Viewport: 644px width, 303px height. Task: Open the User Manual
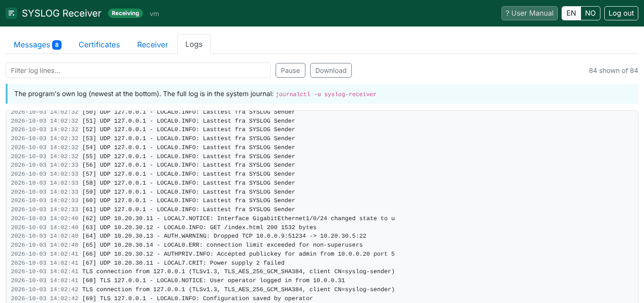tap(529, 13)
